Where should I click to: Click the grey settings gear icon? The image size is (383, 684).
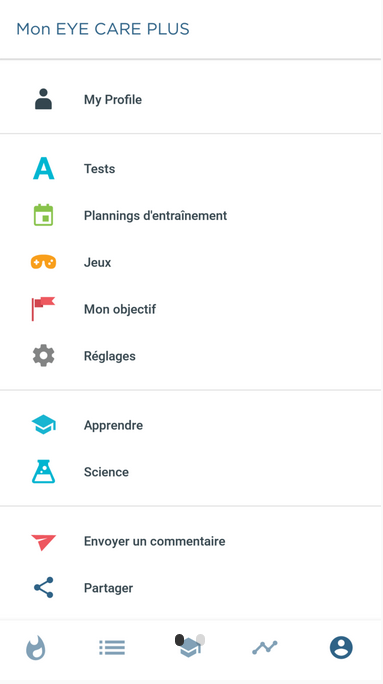pos(44,356)
